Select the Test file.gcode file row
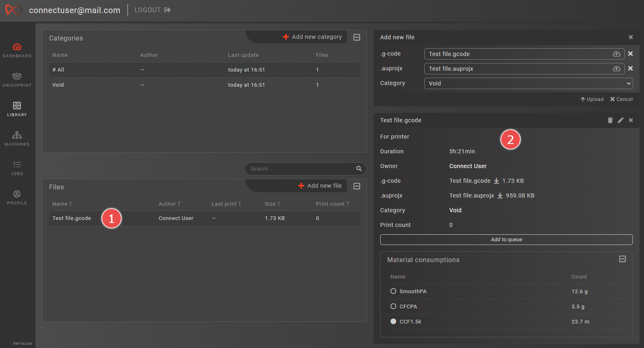644x348 pixels. (205, 218)
